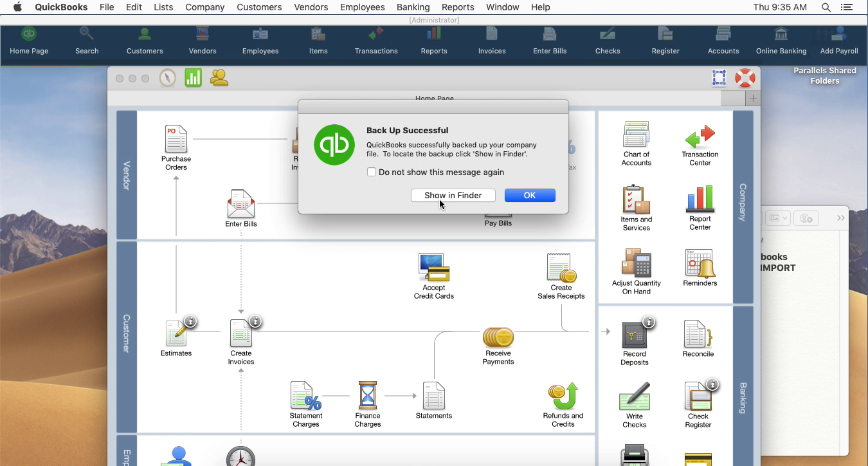Click the Show in Finder button

pos(453,195)
